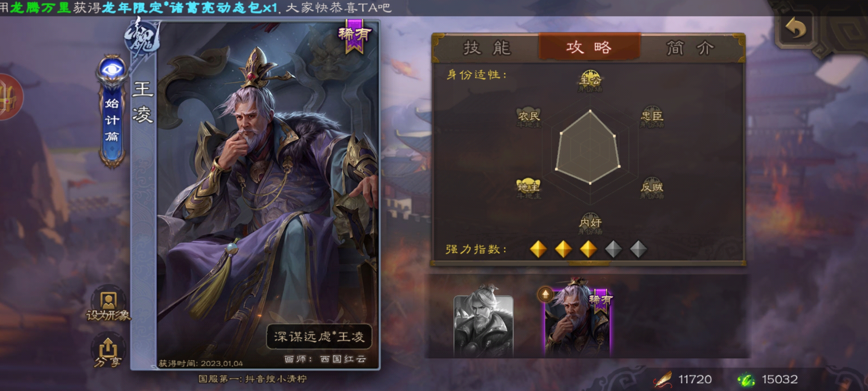Select the 反贼 identity icon
This screenshot has width=868, height=391.
[652, 188]
